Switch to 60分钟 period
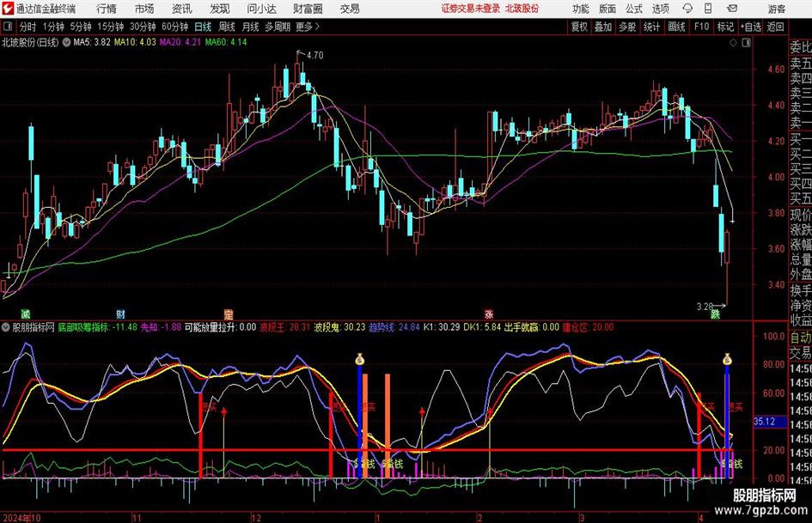Screen dimensions: 812x523 point(175,27)
